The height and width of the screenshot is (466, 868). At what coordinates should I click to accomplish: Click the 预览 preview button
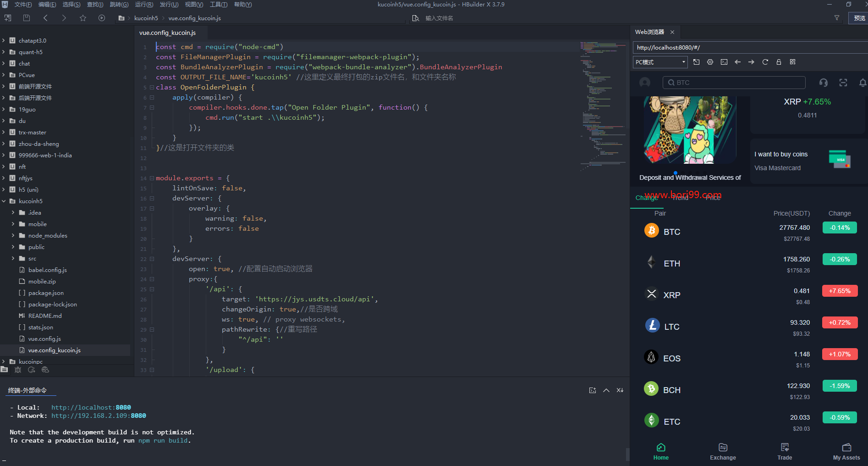(859, 18)
